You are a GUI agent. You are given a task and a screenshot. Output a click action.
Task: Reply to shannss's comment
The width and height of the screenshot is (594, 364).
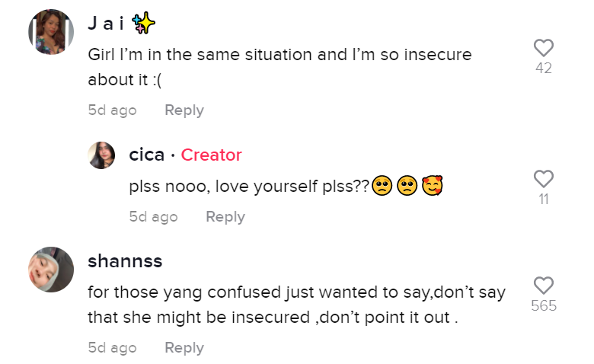coord(184,348)
